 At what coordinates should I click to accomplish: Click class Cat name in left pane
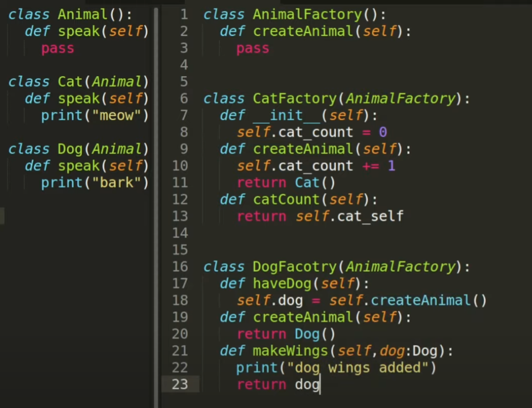click(70, 82)
